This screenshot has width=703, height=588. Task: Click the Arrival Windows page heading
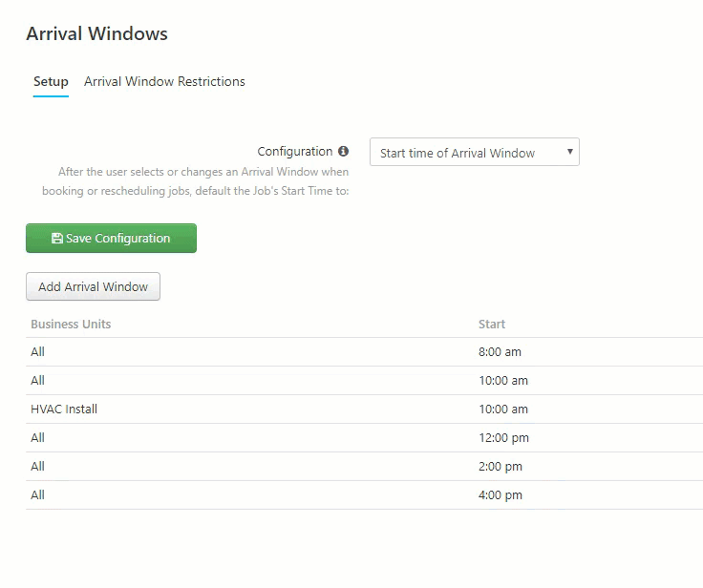pyautogui.click(x=96, y=33)
